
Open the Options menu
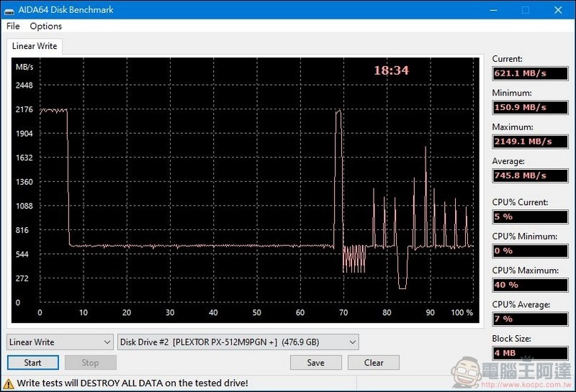[x=45, y=26]
